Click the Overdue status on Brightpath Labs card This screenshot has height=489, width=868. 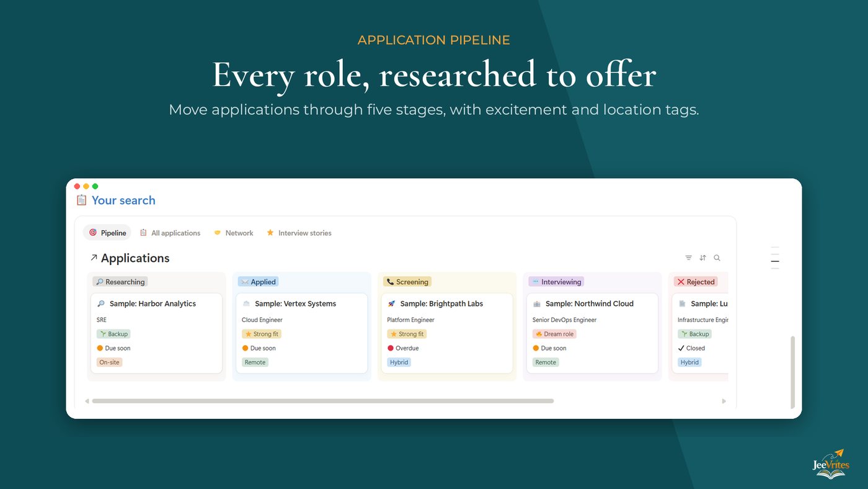[403, 348]
